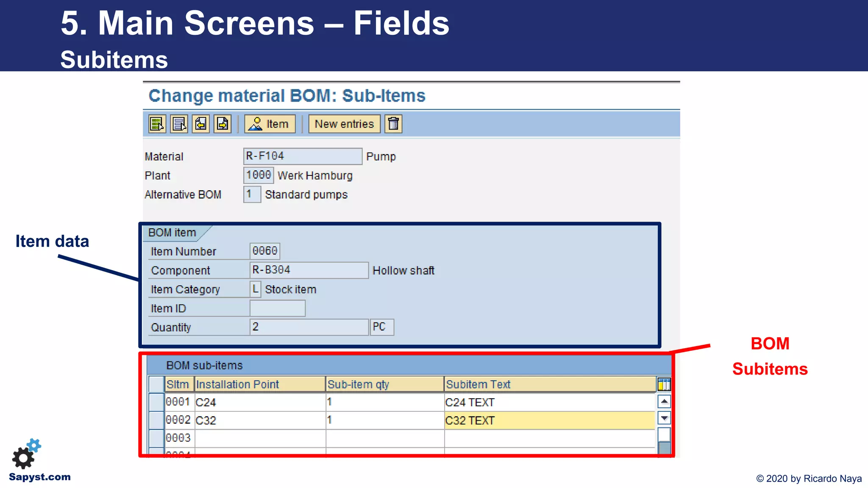The height and width of the screenshot is (488, 868).
Task: Click the Subitem Text column header
Action: click(550, 384)
